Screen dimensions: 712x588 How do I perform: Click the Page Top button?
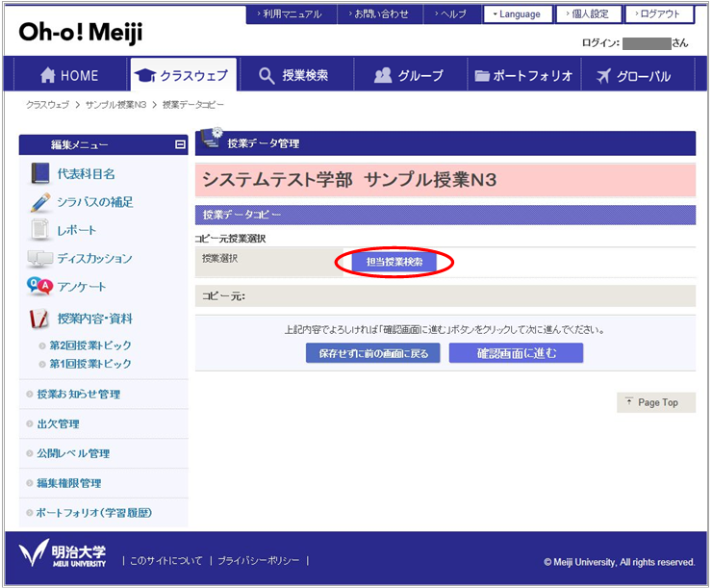tap(655, 402)
